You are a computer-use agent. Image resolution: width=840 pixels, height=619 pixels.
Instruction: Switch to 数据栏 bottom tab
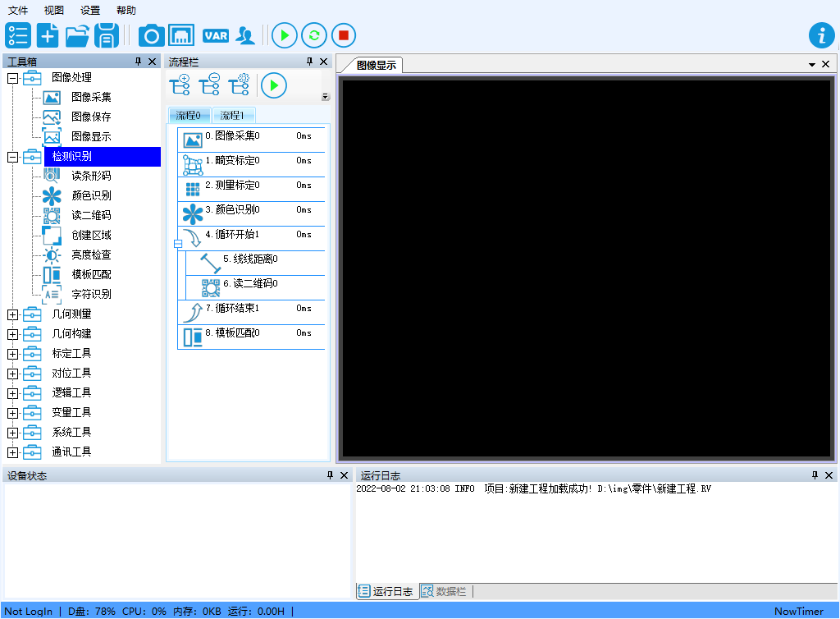[x=444, y=591]
